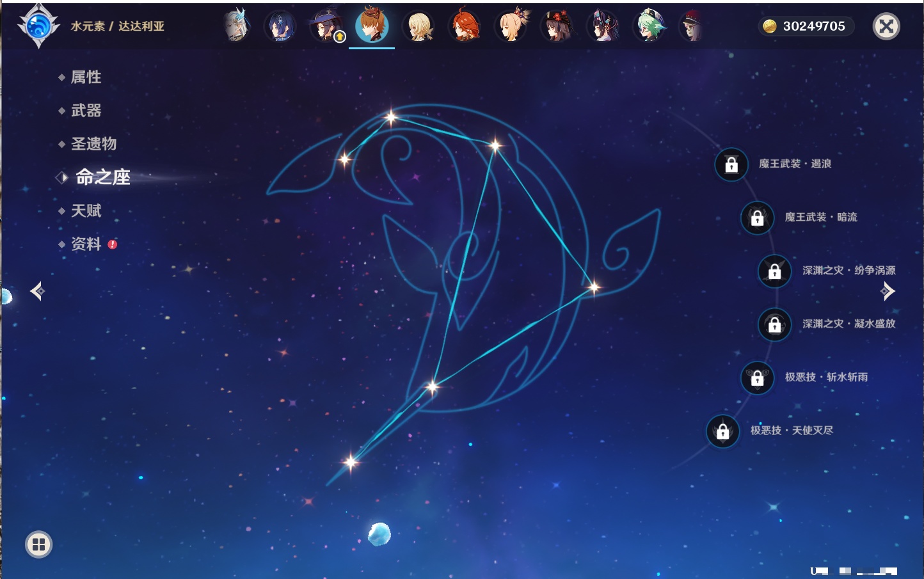Screen dimensions: 924x579
Task: Open the 资料 profile tab
Action: pyautogui.click(x=86, y=244)
